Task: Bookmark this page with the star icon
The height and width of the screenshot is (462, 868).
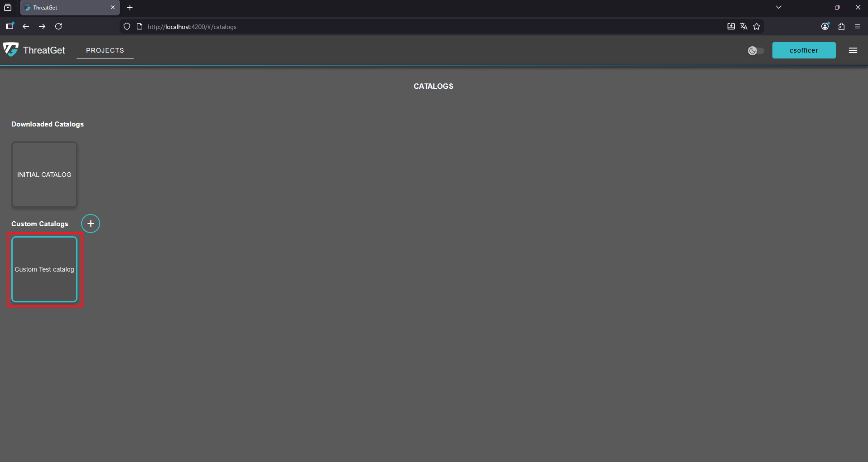Action: click(x=757, y=26)
